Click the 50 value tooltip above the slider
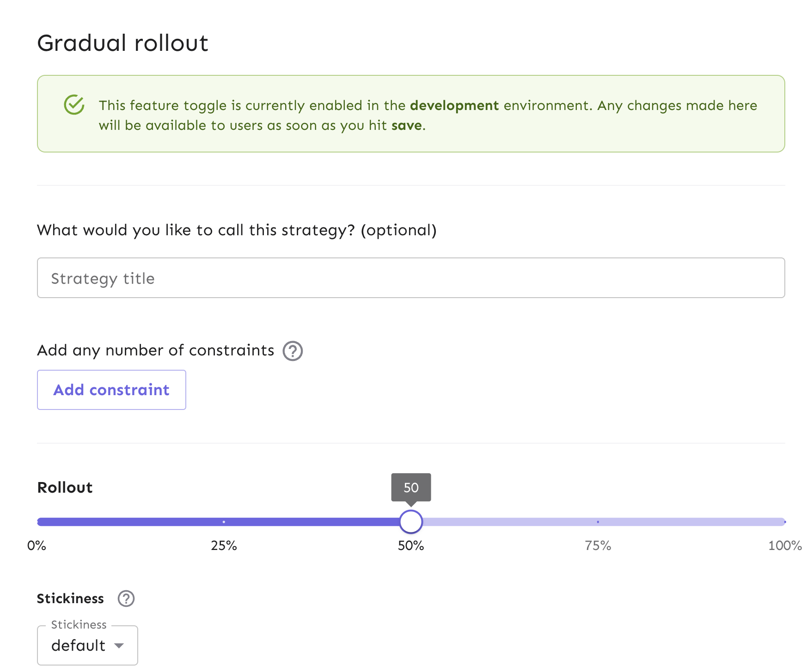Image resolution: width=807 pixels, height=672 pixels. click(410, 487)
